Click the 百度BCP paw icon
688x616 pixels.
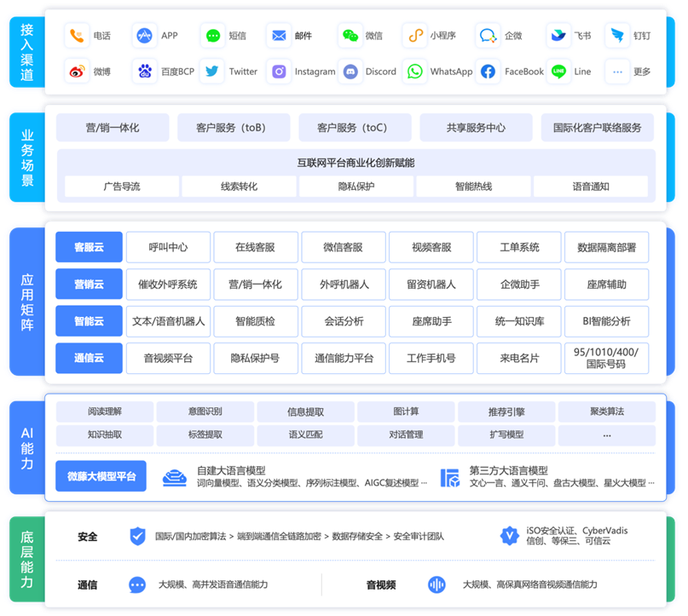tap(144, 72)
